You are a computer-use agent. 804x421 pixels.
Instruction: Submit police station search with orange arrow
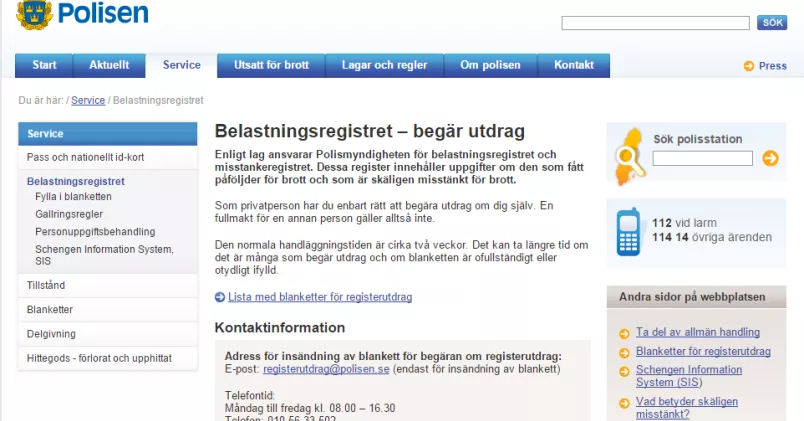(x=770, y=158)
